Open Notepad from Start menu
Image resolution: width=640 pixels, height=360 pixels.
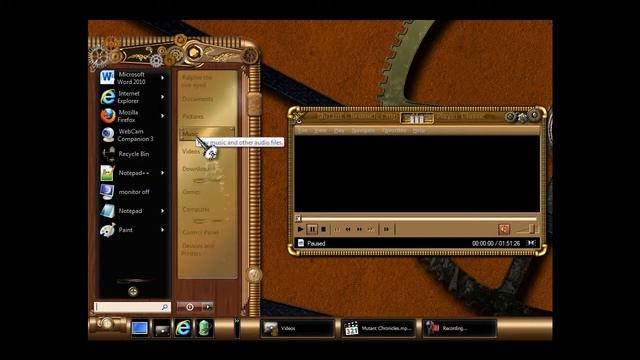[133, 211]
